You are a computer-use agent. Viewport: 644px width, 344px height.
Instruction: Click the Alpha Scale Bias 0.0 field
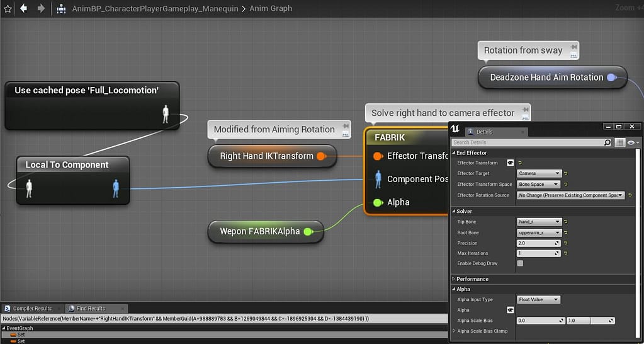(541, 321)
